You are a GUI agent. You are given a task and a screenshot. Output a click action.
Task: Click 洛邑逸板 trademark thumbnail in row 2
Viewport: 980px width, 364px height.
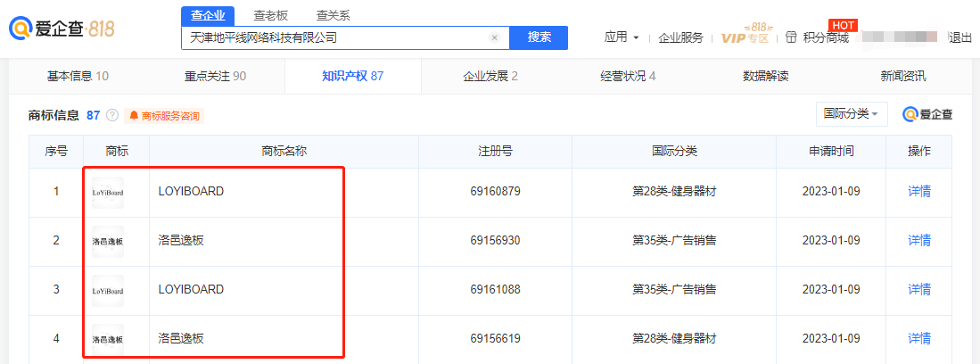click(x=108, y=242)
